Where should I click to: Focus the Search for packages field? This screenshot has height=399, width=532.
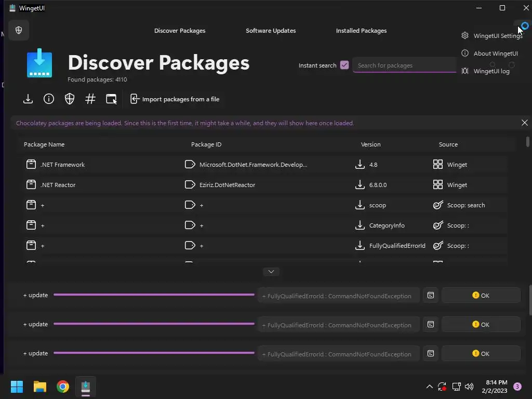coord(404,65)
